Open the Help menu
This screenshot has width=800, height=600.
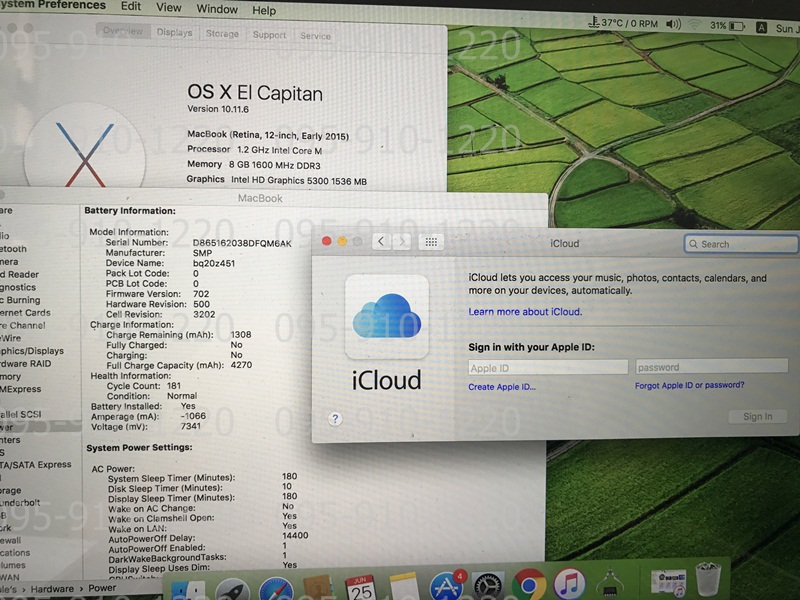click(264, 10)
